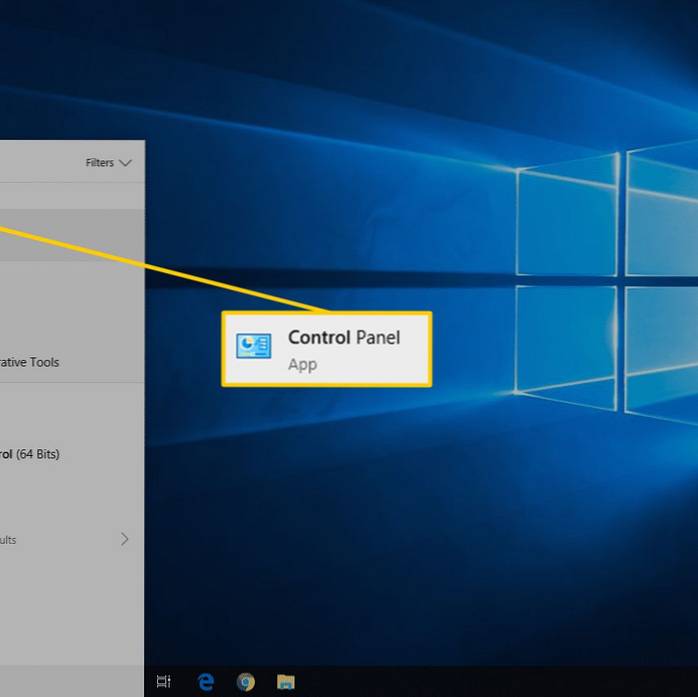Open Google Chrome from the taskbar
This screenshot has height=697, width=698.
pyautogui.click(x=245, y=682)
